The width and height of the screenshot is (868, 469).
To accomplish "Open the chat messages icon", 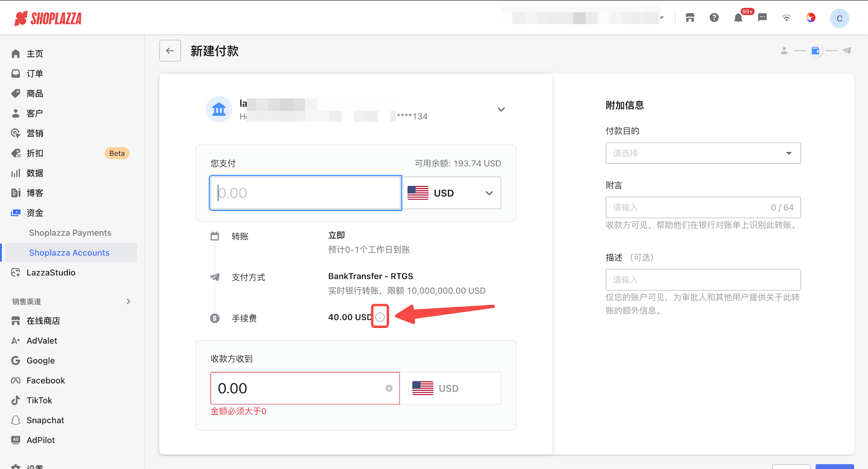I will coord(762,17).
